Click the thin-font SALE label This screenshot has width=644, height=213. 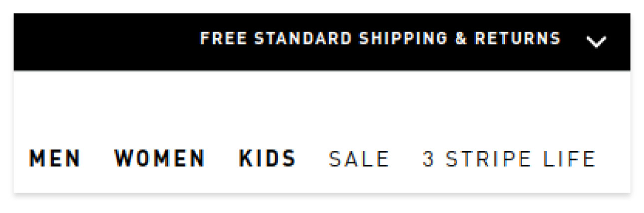click(x=359, y=159)
